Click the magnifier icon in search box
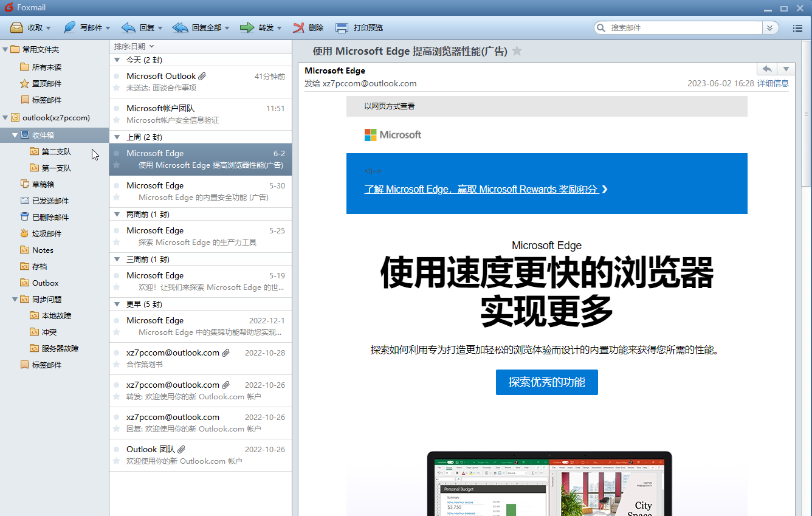This screenshot has width=812, height=516. click(x=601, y=28)
